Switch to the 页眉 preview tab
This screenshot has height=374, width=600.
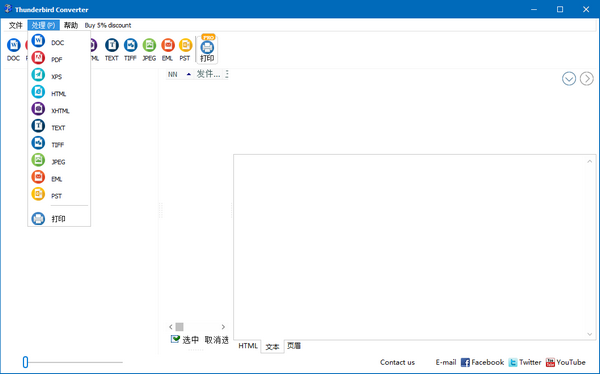click(x=294, y=346)
